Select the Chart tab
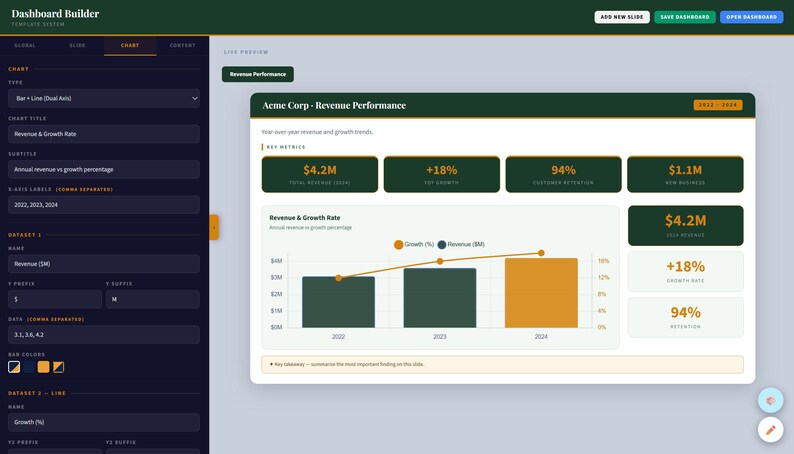The image size is (794, 454). pos(130,45)
